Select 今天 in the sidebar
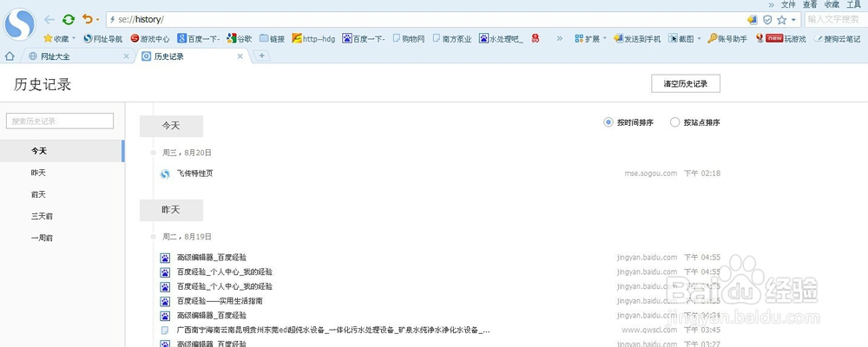The width and height of the screenshot is (868, 347). coord(62,151)
